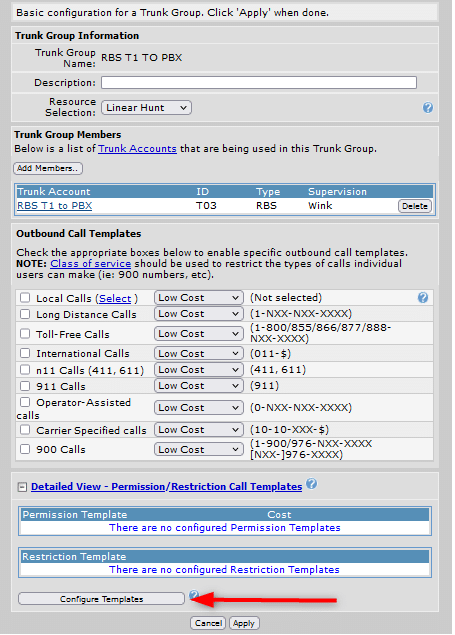Click into the Description text field
Screen dimensions: 455x635
[x=259, y=83]
